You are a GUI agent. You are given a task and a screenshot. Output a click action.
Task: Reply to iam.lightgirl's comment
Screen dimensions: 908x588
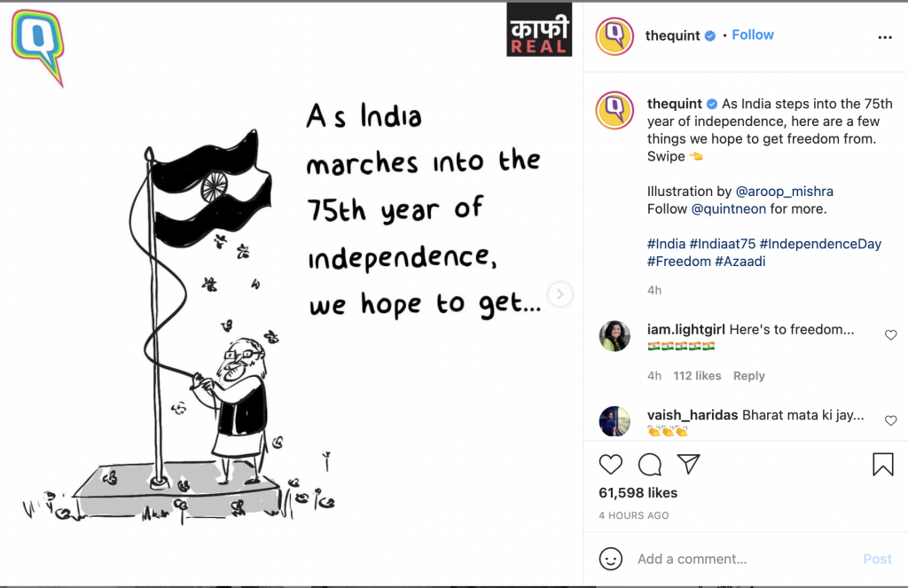point(748,375)
